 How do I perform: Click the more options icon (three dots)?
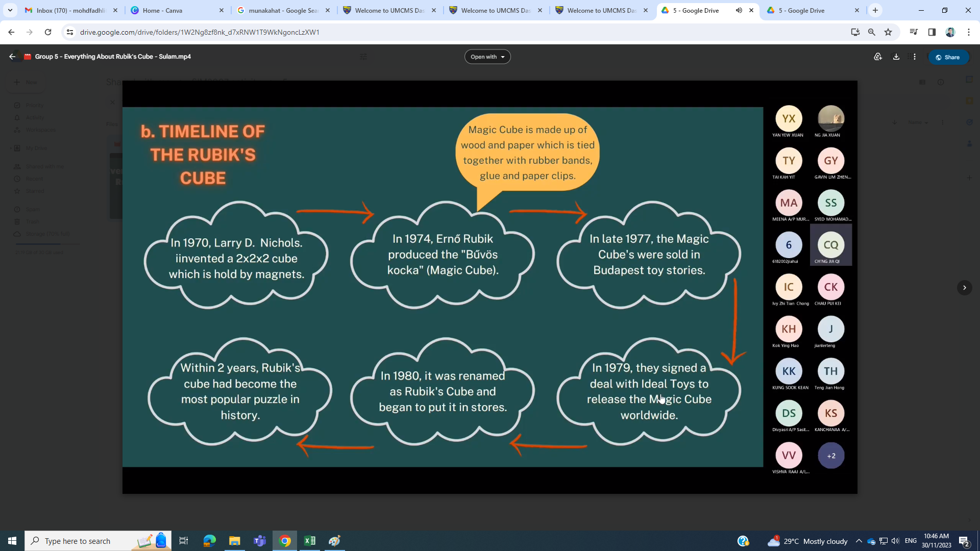(x=917, y=57)
